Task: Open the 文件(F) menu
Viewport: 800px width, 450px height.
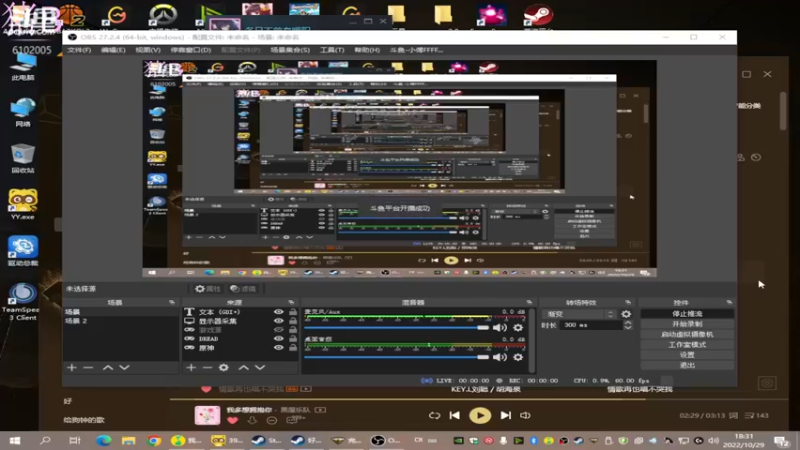Action: 79,50
